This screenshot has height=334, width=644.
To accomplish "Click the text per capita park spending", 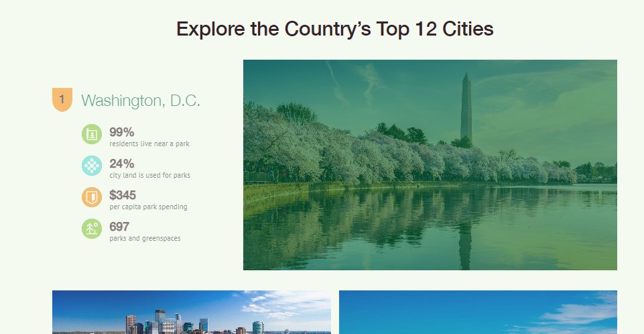I will pyautogui.click(x=148, y=207).
